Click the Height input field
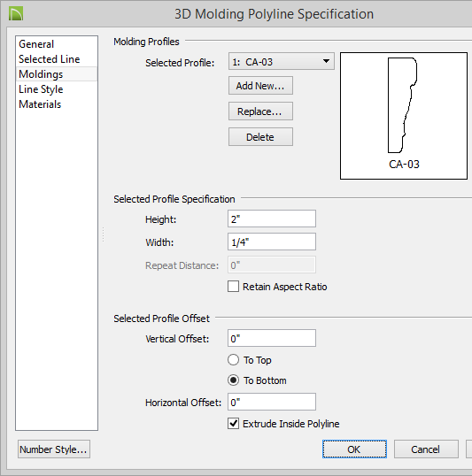Screen dimensions: 472x476 [x=271, y=219]
